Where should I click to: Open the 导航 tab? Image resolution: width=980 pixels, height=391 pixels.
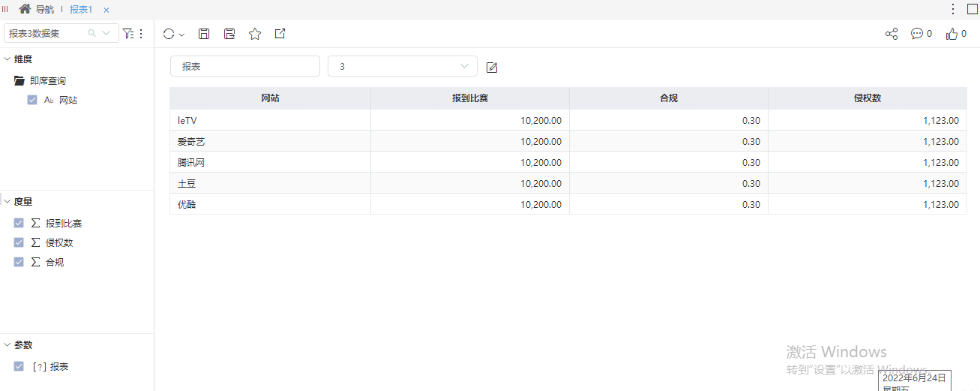[x=45, y=10]
